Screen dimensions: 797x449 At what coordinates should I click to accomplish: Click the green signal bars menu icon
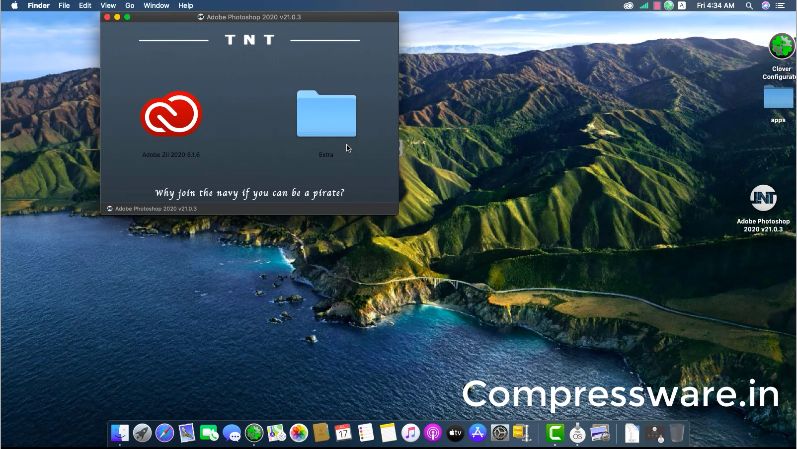[x=644, y=6]
